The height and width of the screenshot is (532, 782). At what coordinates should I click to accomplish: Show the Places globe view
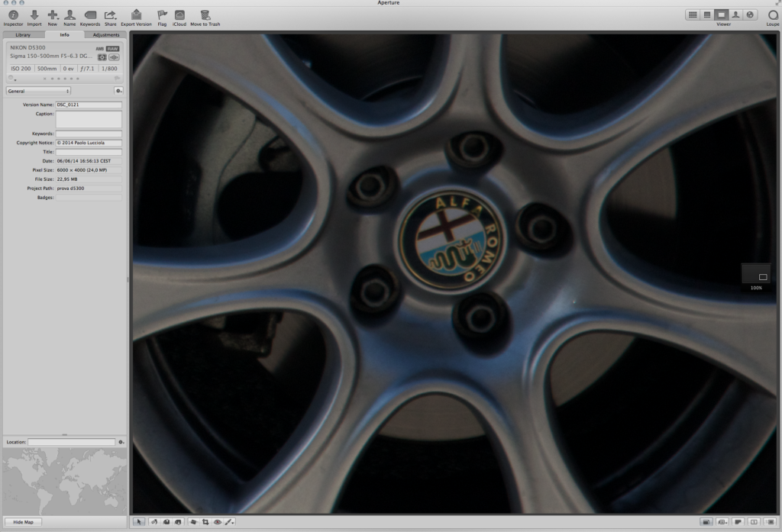tap(750, 15)
